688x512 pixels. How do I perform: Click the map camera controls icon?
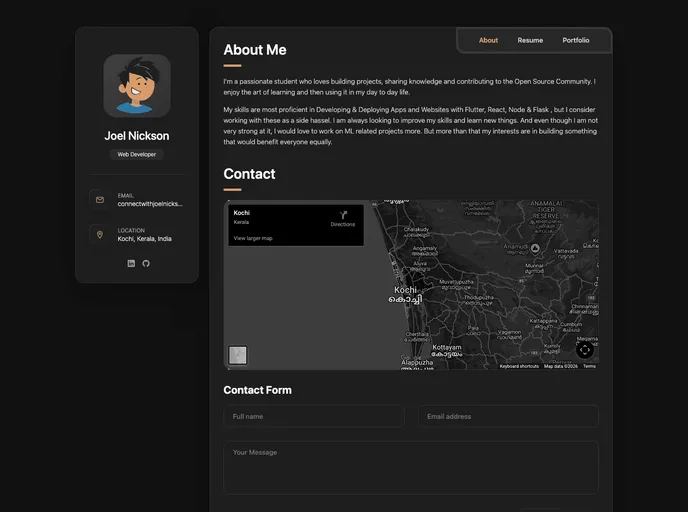click(x=585, y=349)
